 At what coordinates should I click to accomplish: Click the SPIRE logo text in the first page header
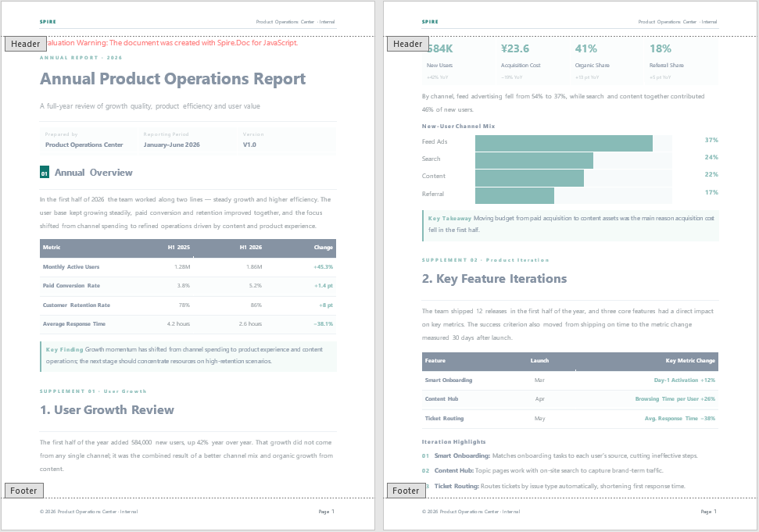pos(48,22)
